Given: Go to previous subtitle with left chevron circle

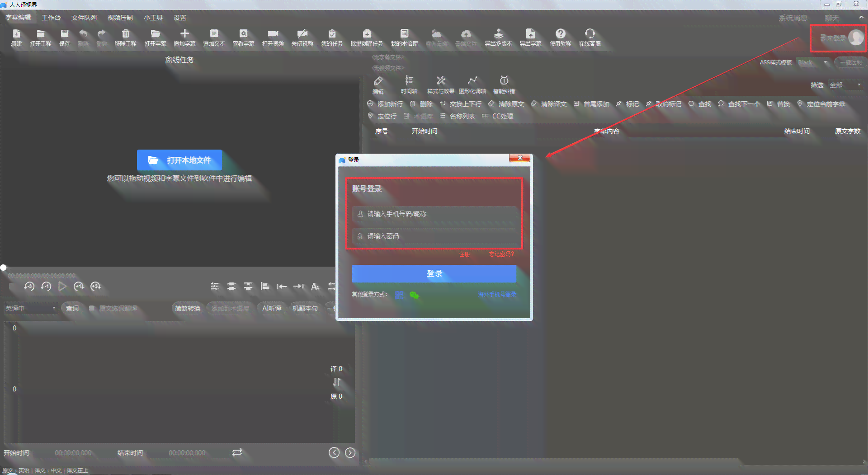Looking at the screenshot, I should 334,453.
